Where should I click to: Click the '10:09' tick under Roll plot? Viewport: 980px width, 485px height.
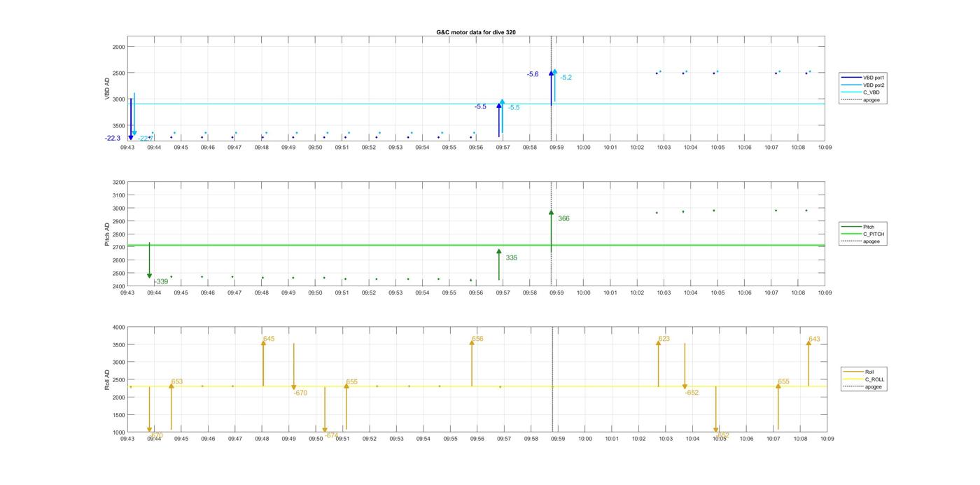point(827,439)
